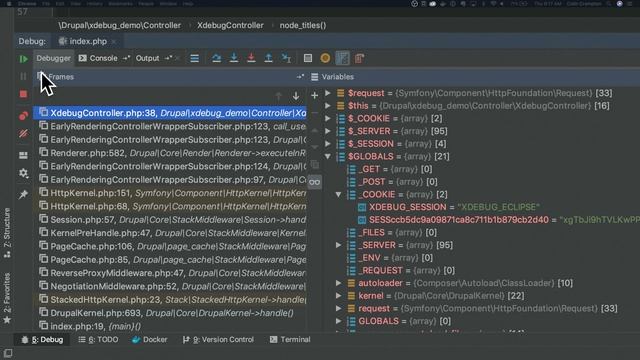Click the red Force Step Into icon

click(251, 58)
